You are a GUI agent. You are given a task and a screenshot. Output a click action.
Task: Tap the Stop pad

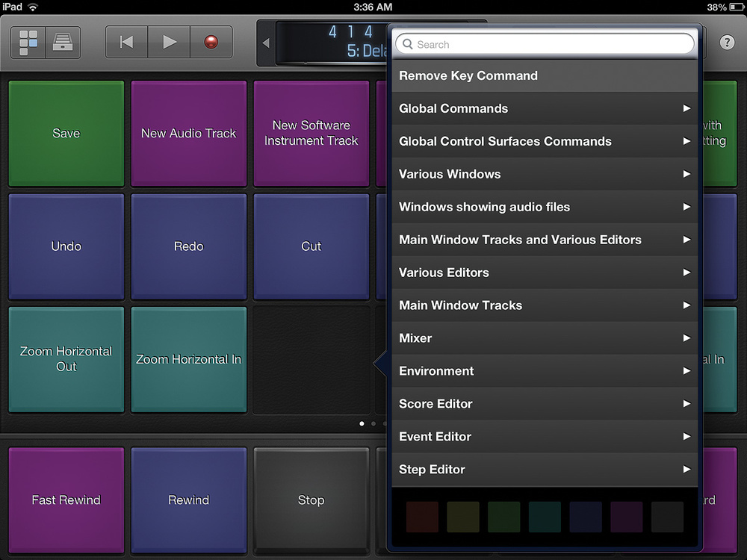tap(311, 500)
